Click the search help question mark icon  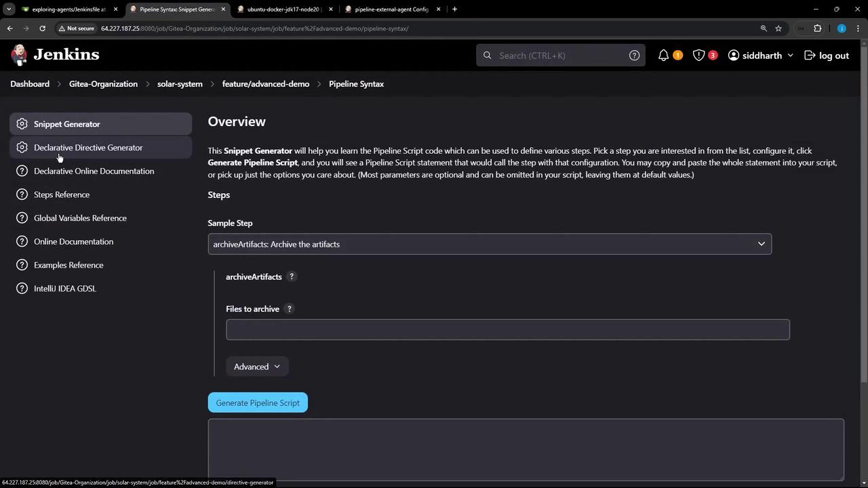pos(634,56)
